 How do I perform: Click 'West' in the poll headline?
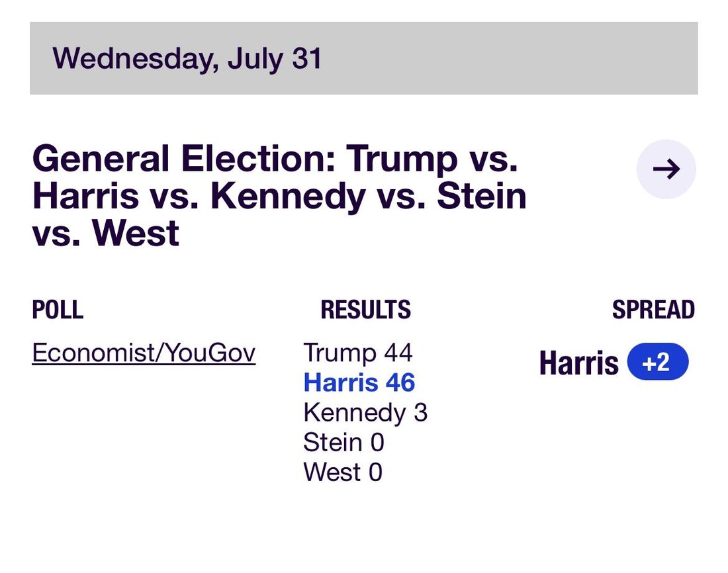pyautogui.click(x=135, y=234)
